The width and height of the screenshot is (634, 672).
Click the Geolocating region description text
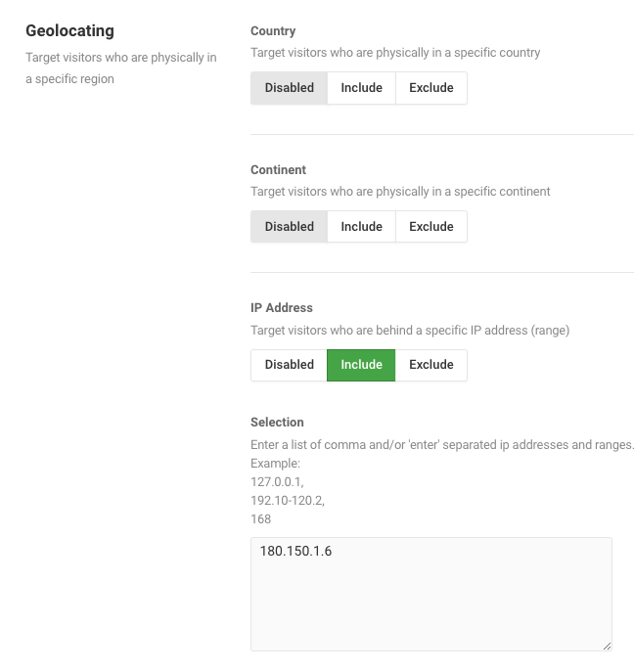(121, 68)
